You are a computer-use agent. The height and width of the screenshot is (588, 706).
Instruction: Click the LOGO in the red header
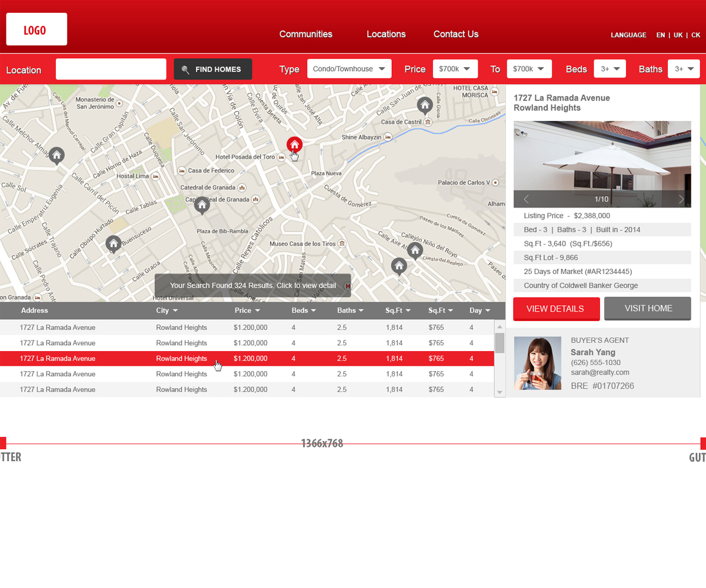coord(36,28)
